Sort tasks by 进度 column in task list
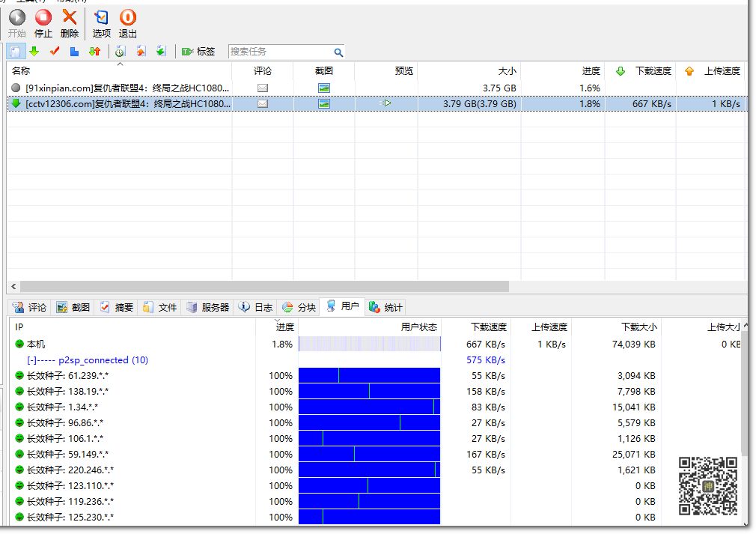This screenshot has width=756, height=534. (563, 71)
